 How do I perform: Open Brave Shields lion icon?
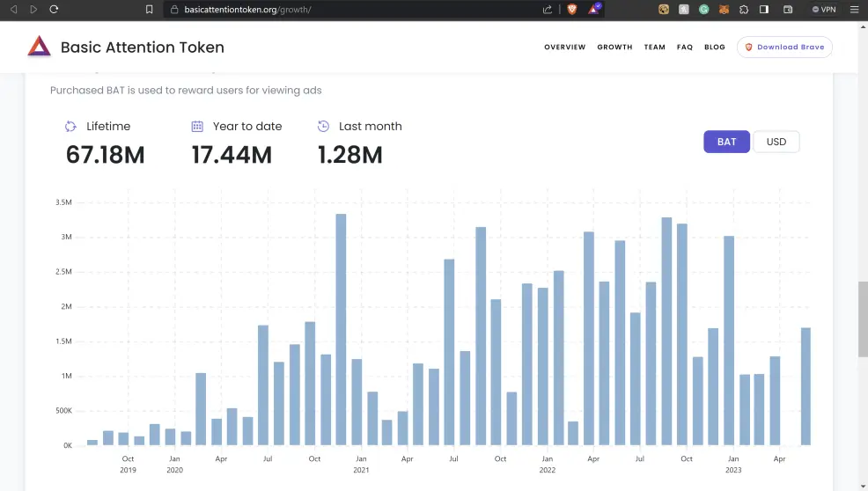[x=572, y=10]
